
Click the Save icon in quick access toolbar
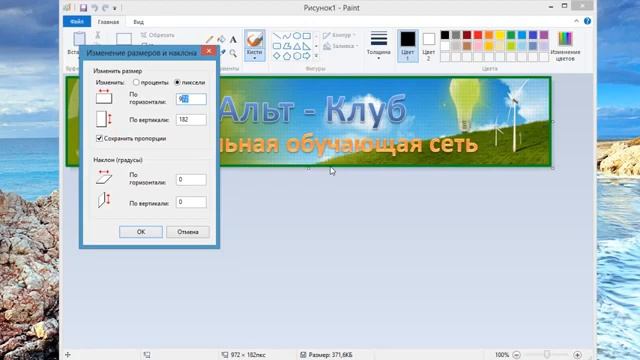point(83,8)
